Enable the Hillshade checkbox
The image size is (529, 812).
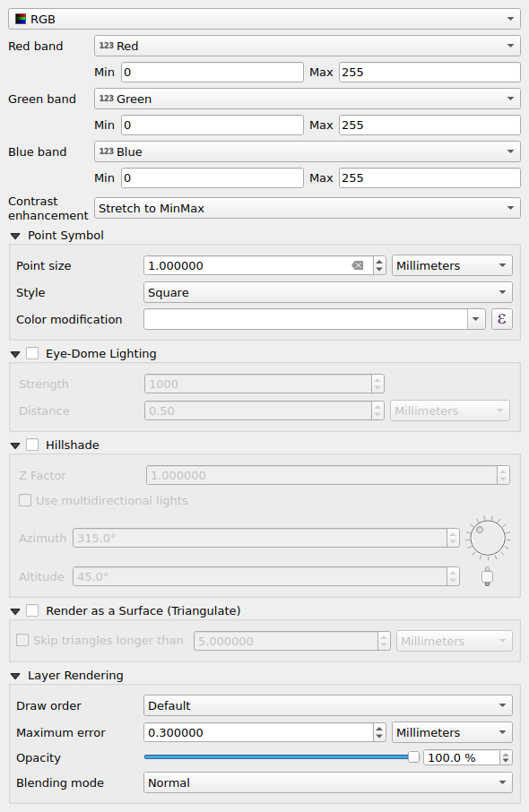32,445
